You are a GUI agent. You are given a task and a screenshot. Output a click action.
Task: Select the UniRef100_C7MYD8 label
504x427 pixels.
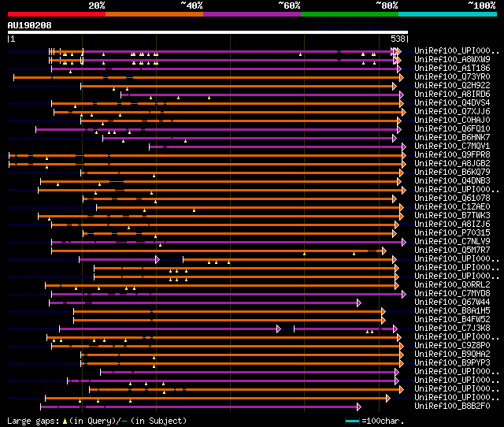tap(452, 294)
